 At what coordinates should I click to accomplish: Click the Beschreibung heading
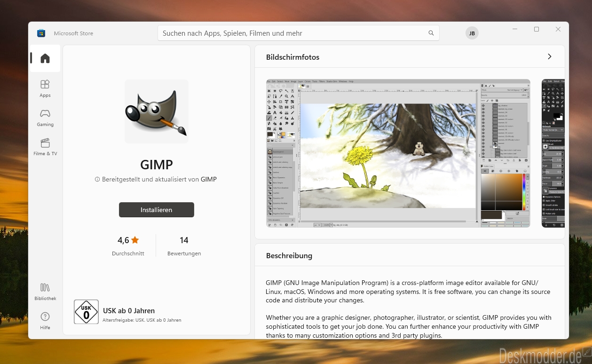[x=289, y=256]
